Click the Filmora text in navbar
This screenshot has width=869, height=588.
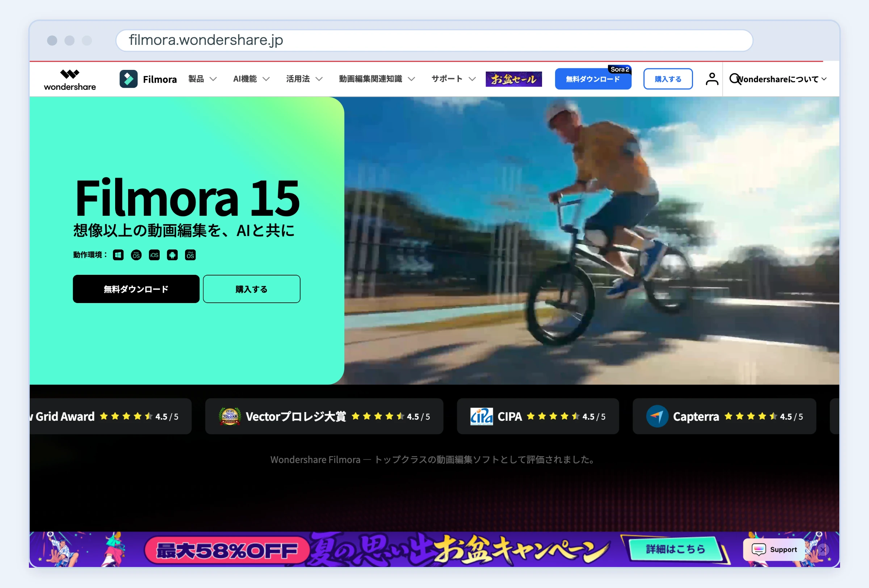[160, 79]
